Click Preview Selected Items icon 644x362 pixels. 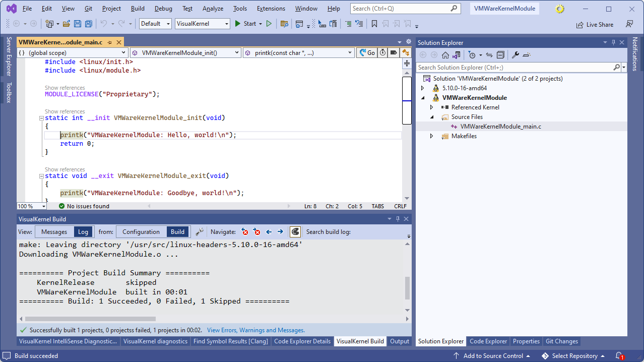[x=527, y=55]
